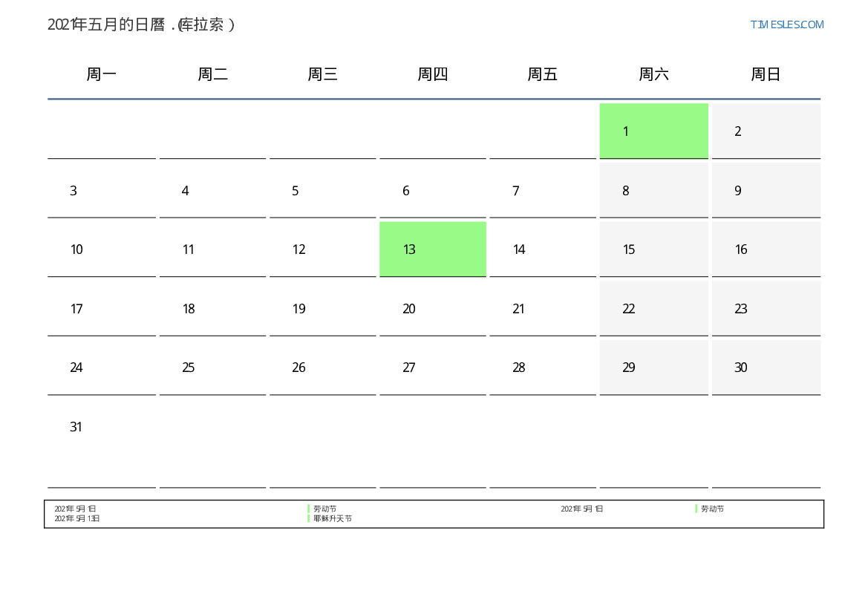Screen dimensions: 868x614
Task: Pick date 11 in the calendar grid
Action: click(212, 249)
